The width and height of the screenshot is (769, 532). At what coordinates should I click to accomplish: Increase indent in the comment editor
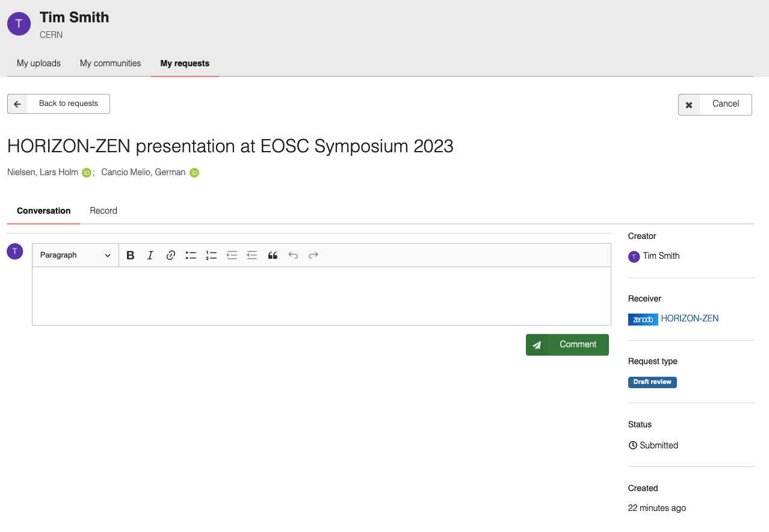click(x=232, y=255)
